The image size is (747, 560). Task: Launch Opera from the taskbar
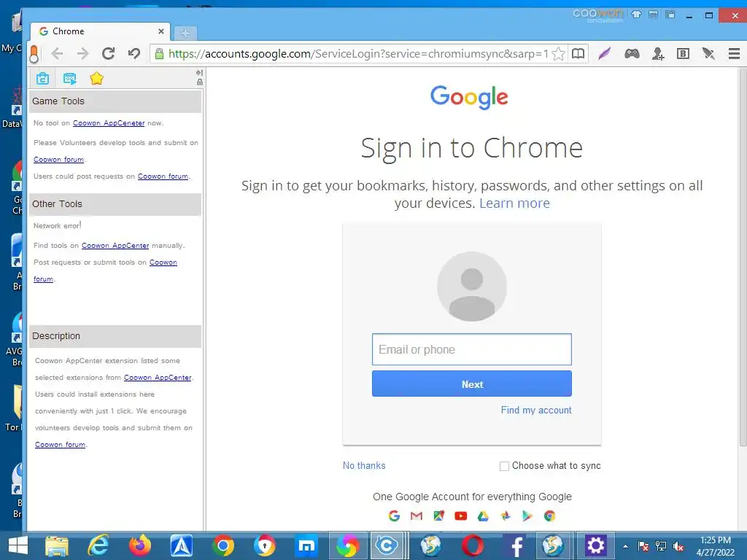tap(472, 545)
